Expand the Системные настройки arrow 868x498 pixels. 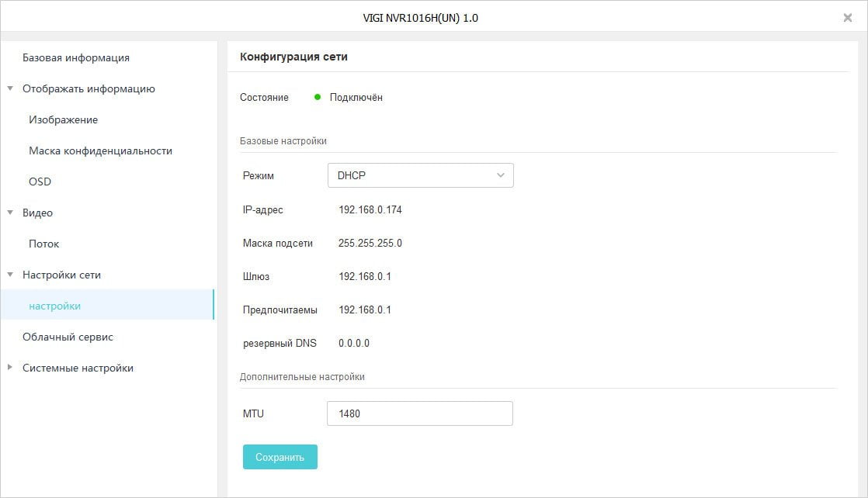pos(10,368)
